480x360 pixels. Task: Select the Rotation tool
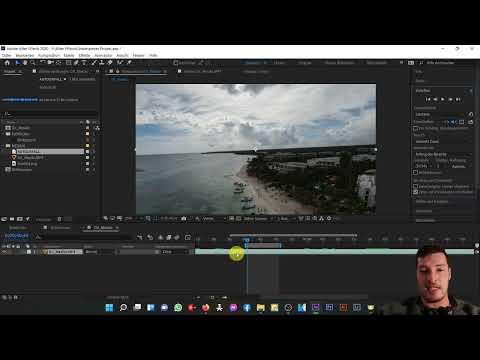point(42,63)
